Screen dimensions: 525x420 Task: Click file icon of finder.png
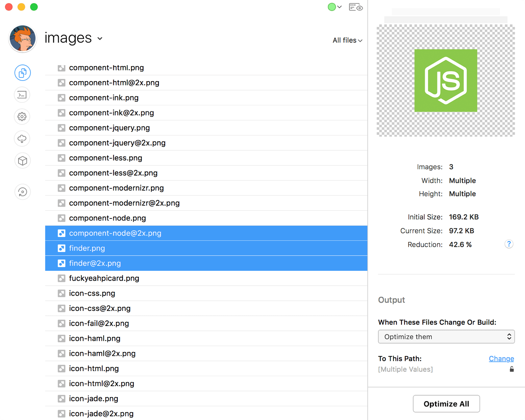coord(62,248)
